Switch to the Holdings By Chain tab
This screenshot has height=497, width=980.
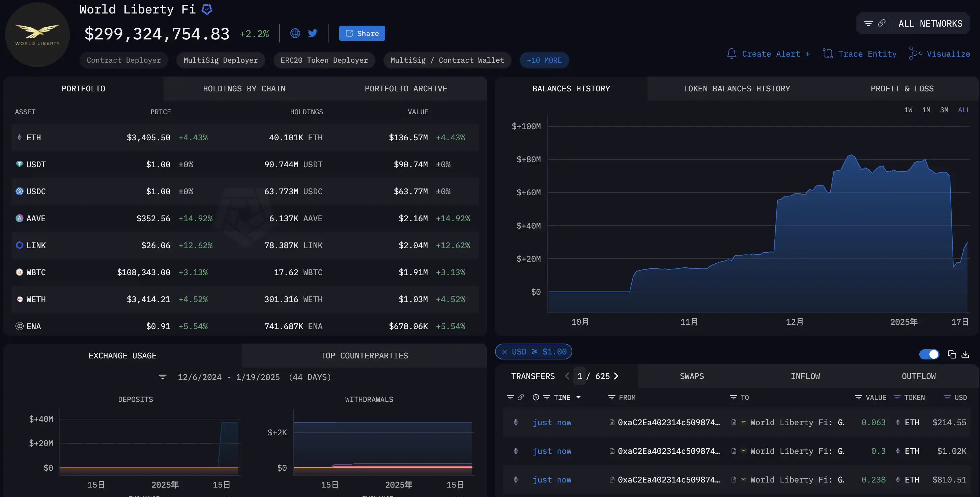[244, 89]
